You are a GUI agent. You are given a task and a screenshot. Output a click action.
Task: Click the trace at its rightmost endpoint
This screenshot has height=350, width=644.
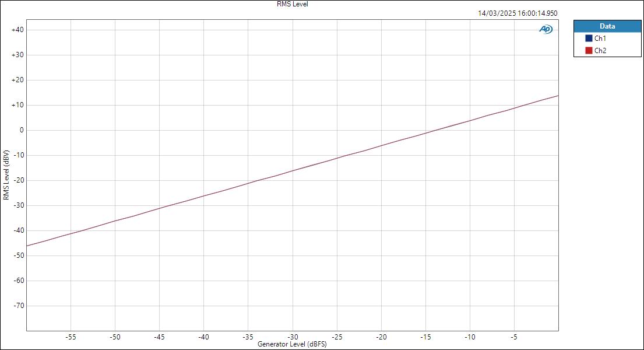pyautogui.click(x=557, y=96)
